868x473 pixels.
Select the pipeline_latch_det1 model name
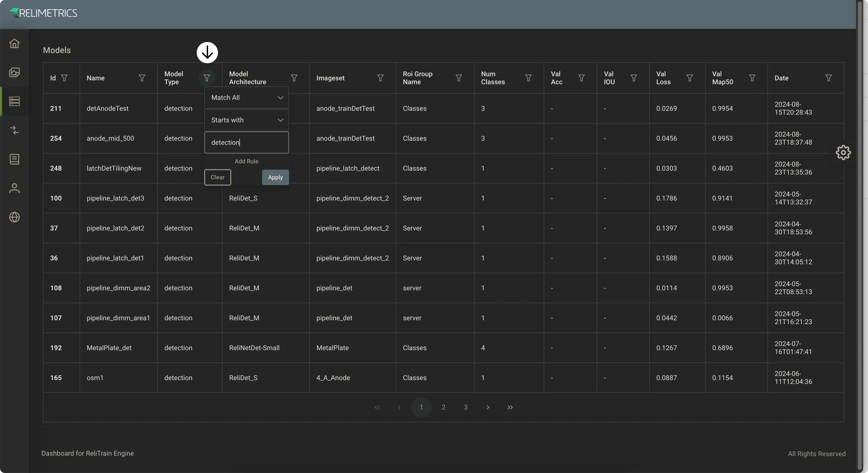[x=115, y=258]
